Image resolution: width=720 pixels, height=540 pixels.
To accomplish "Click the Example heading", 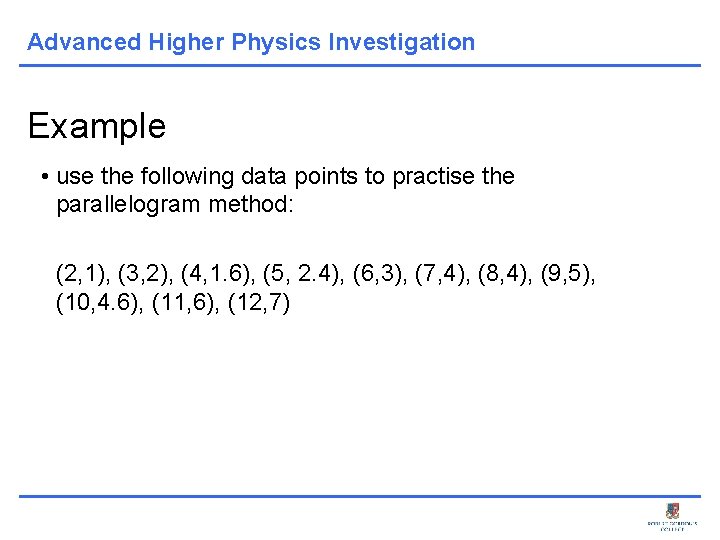I will point(97,126).
